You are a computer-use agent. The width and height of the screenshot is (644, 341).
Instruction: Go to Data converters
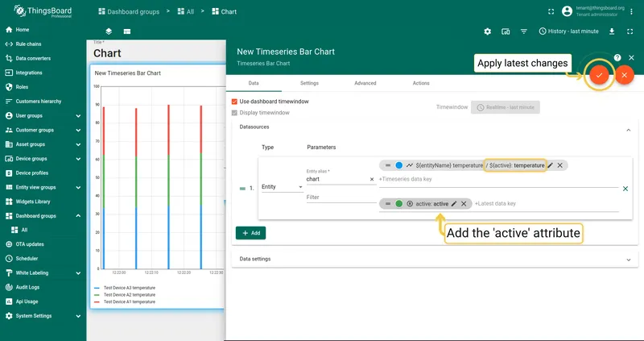(43, 58)
